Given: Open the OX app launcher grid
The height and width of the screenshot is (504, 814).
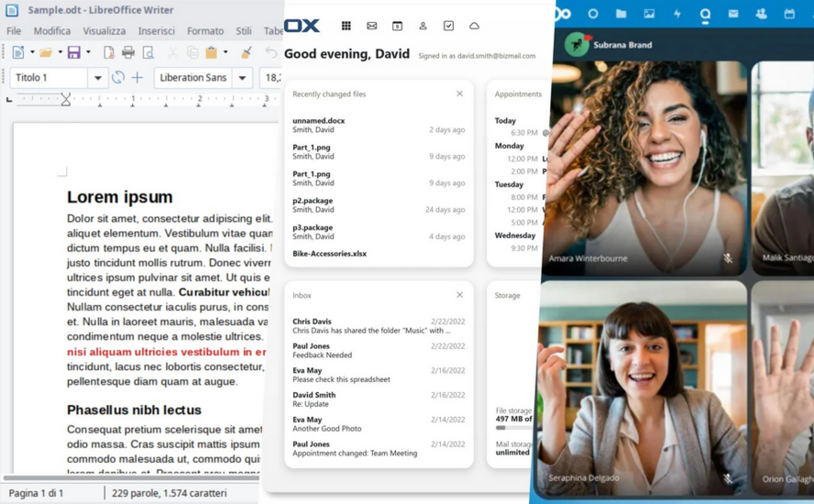Looking at the screenshot, I should [x=346, y=26].
